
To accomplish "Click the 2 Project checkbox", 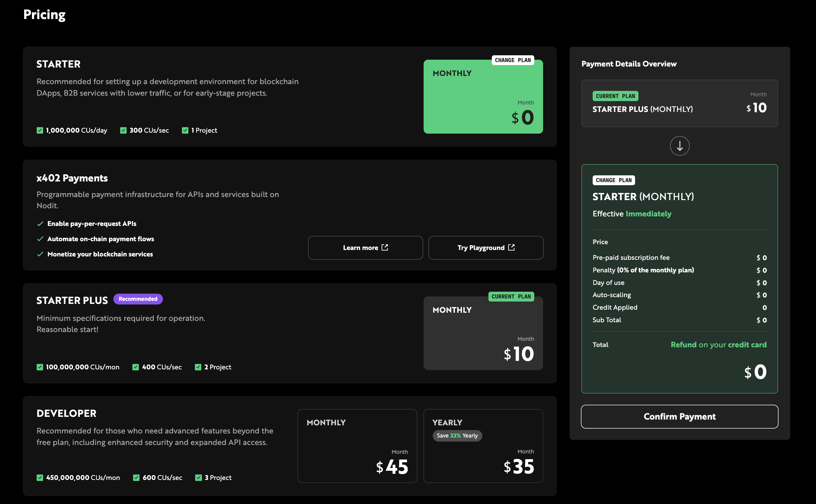I will (198, 367).
